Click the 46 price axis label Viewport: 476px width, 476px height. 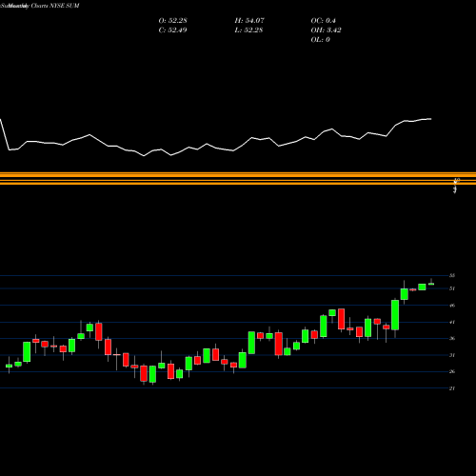[452, 306]
